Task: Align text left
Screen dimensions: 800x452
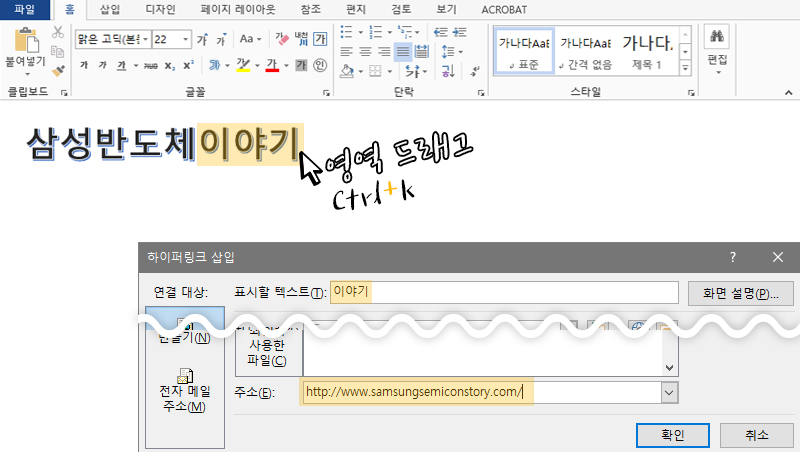Action: 346,52
